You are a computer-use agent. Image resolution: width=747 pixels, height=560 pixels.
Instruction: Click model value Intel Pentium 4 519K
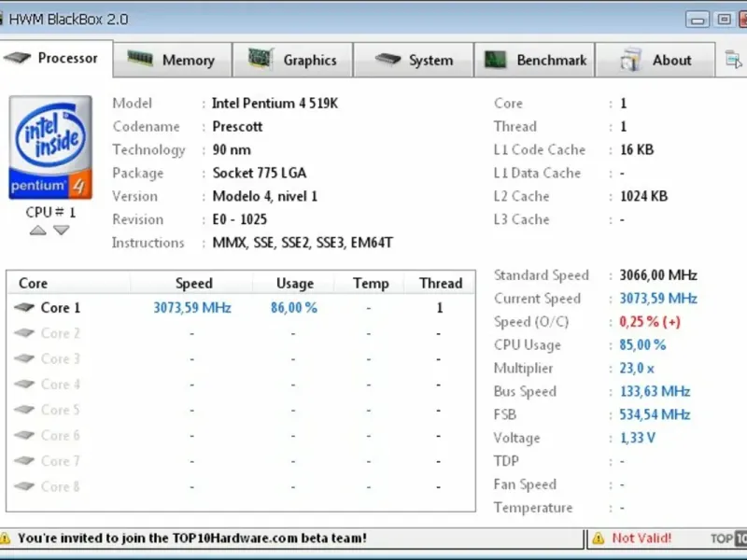pos(275,104)
